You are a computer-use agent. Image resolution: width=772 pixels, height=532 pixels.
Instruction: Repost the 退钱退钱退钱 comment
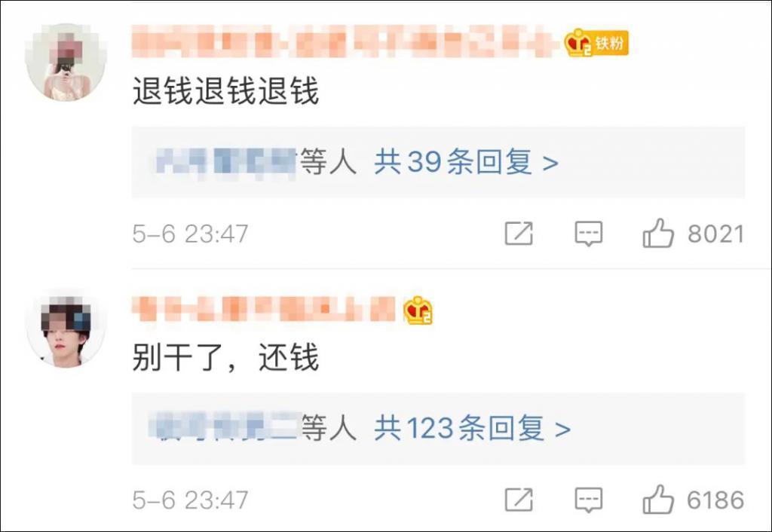coord(519,233)
